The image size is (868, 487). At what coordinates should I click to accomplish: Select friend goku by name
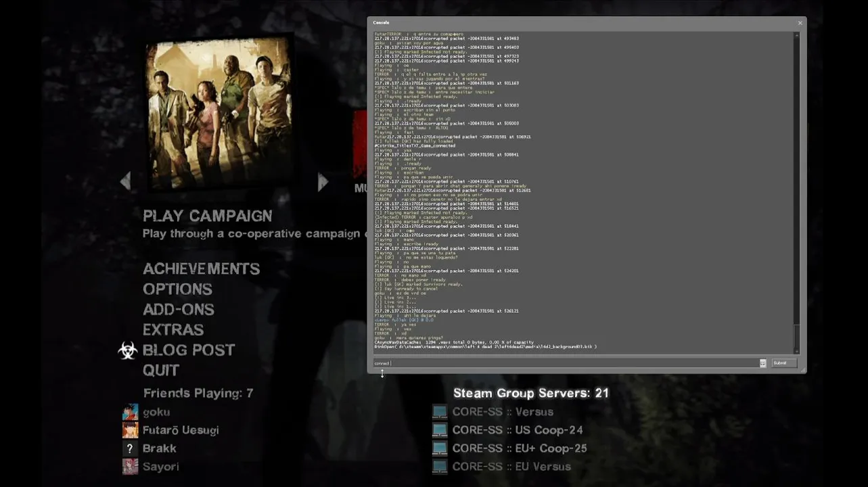point(156,412)
